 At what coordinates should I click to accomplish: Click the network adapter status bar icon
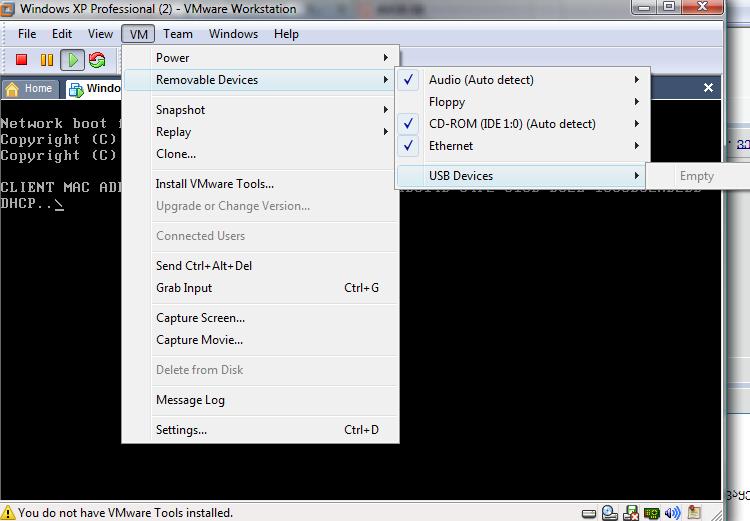point(651,513)
